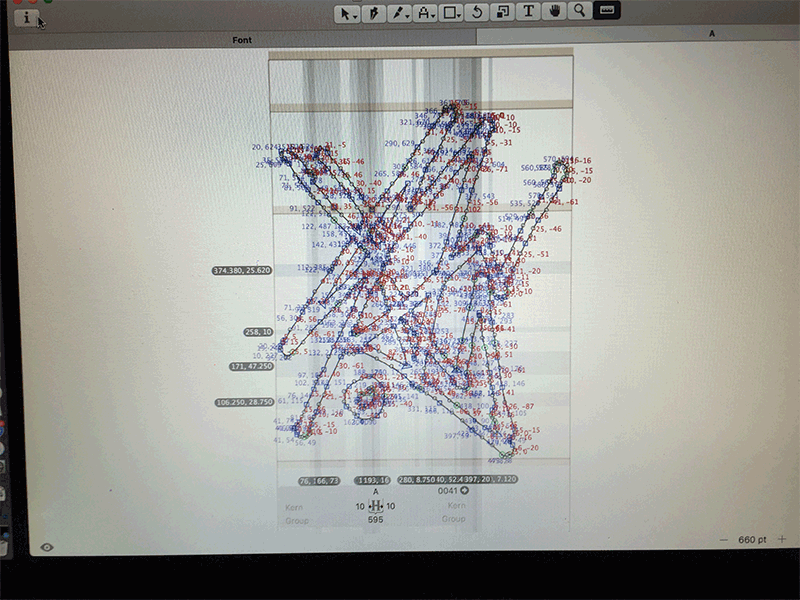Image resolution: width=800 pixels, height=600 pixels.
Task: Switch to the Text tool
Action: pyautogui.click(x=528, y=10)
